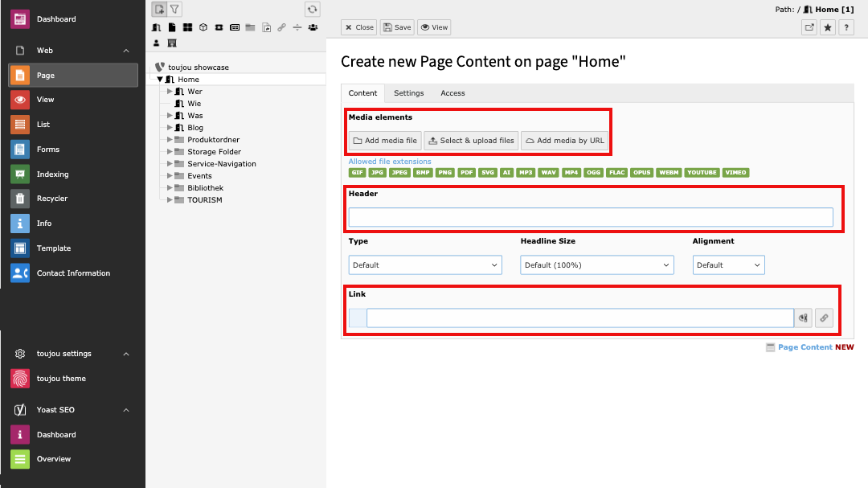This screenshot has height=488, width=868.
Task: Open the form in a new window
Action: tap(809, 27)
